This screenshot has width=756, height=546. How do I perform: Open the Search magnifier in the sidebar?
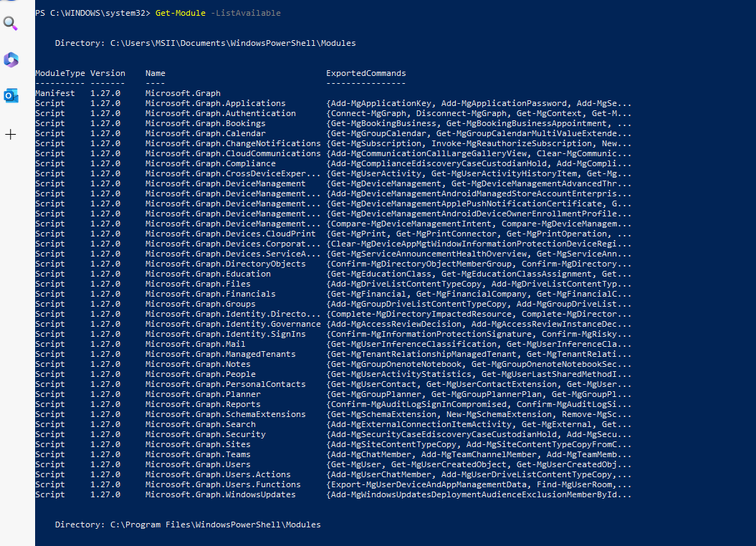pyautogui.click(x=10, y=24)
